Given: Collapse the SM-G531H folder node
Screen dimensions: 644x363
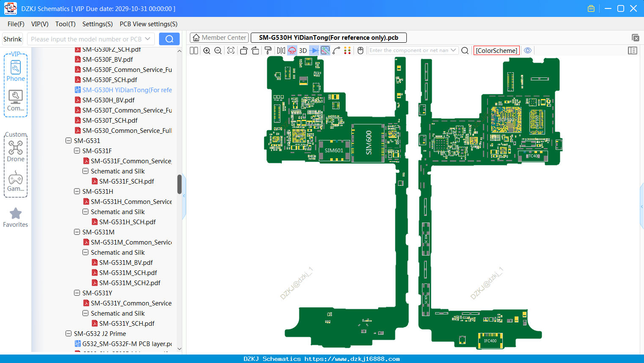Looking at the screenshot, I should [77, 191].
